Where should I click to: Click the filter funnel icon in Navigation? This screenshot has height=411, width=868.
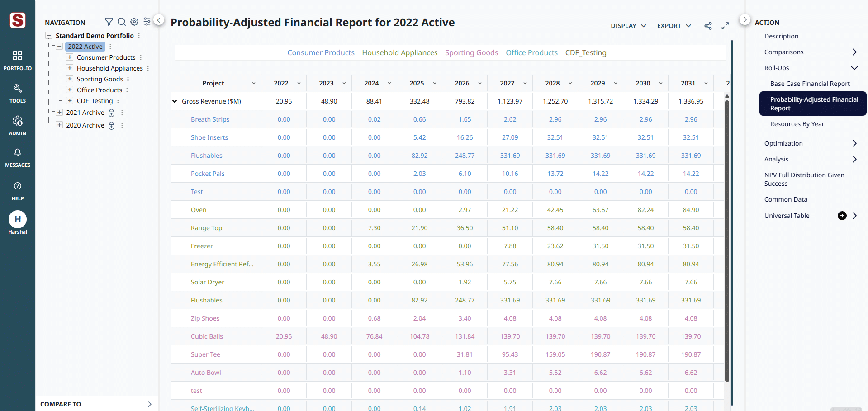tap(109, 22)
